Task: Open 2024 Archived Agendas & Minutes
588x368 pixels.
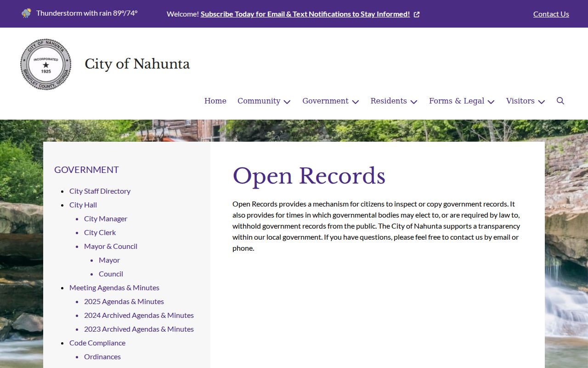Action: [139, 315]
